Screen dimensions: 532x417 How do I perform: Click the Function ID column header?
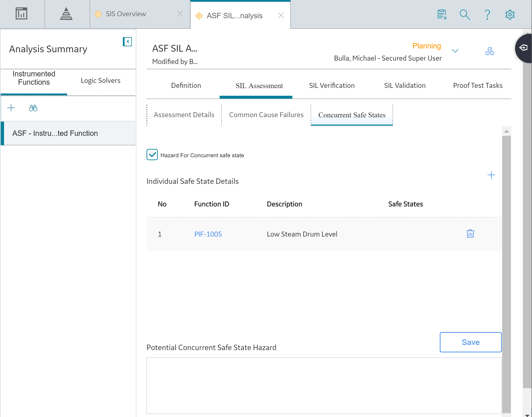(211, 204)
